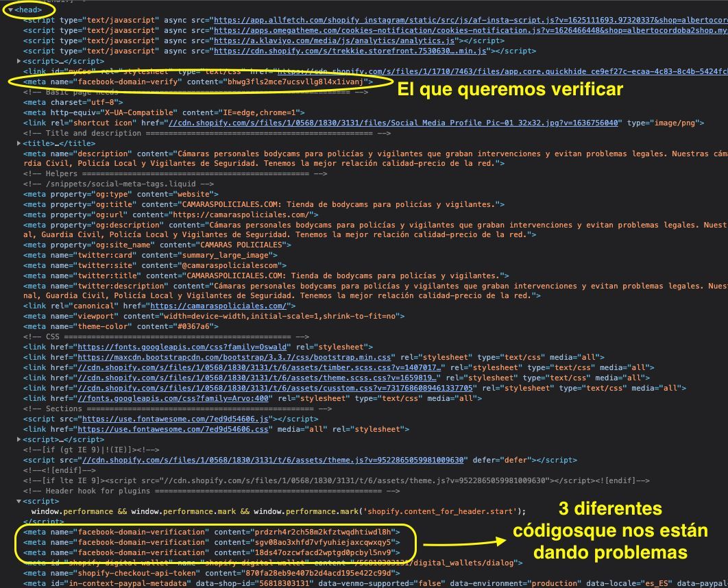
Task: Open the app.core.quickhide stylesheet link
Action: [x=502, y=71]
